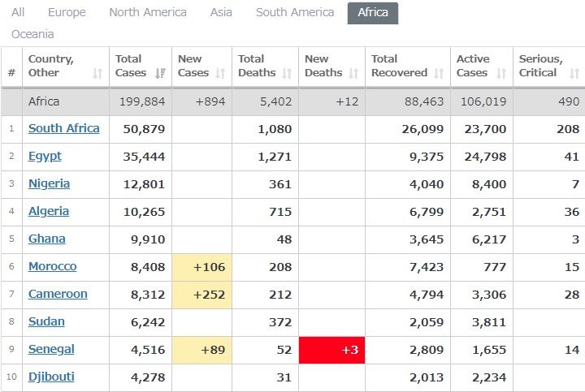The image size is (585, 392).
Task: Follow the Senegal link
Action: pyautogui.click(x=51, y=349)
